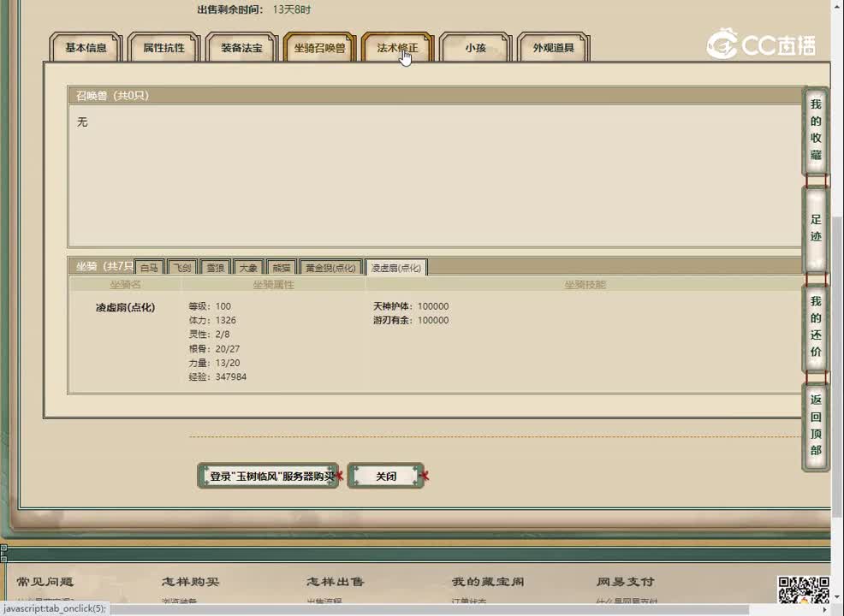Click the 登录"玉树临风"服务器购买 button
The width and height of the screenshot is (844, 616).
point(267,477)
